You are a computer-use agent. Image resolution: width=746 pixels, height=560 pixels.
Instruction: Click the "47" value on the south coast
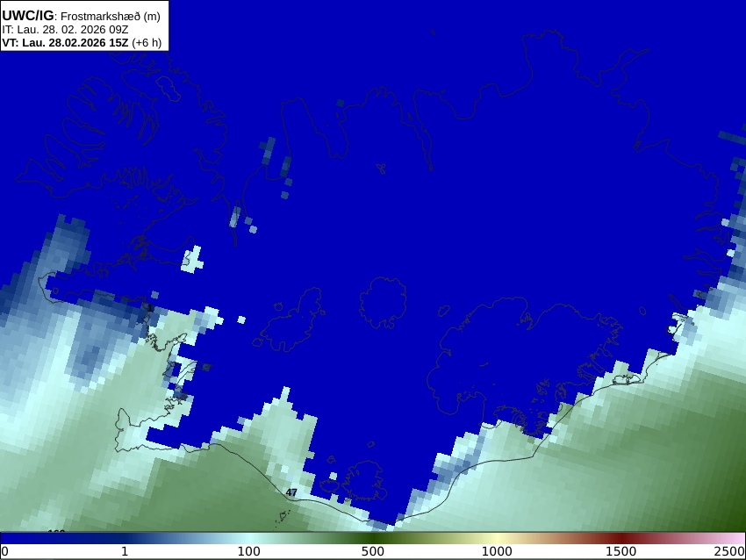[291, 492]
